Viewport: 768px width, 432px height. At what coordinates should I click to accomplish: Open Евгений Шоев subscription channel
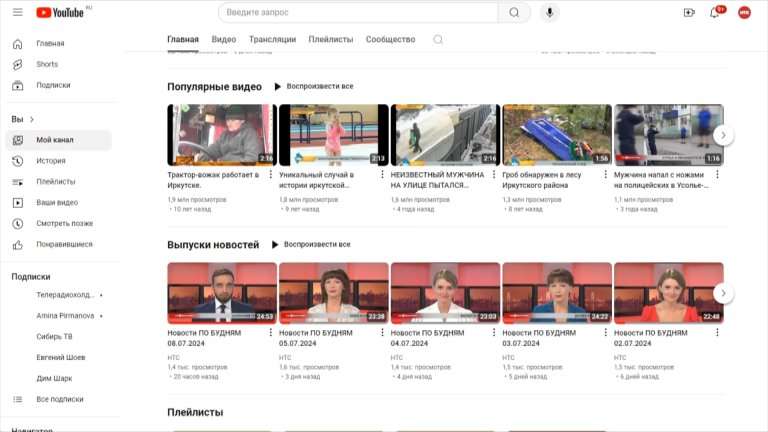pyautogui.click(x=59, y=358)
